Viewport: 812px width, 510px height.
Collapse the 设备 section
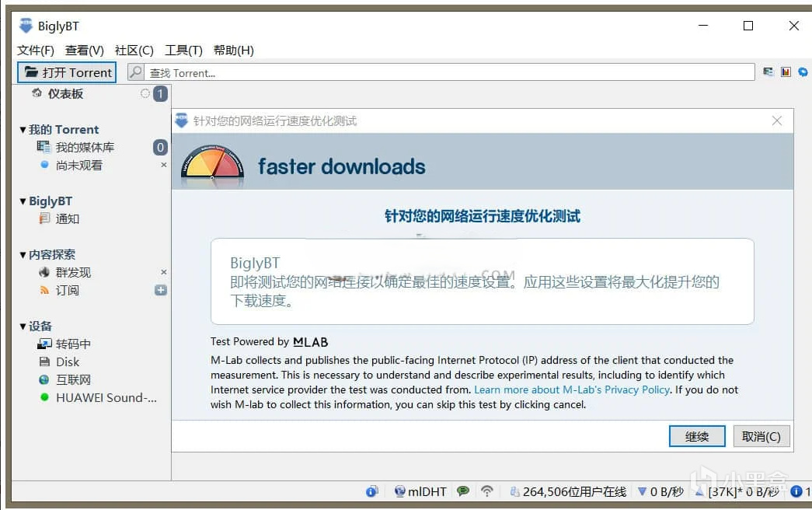23,326
